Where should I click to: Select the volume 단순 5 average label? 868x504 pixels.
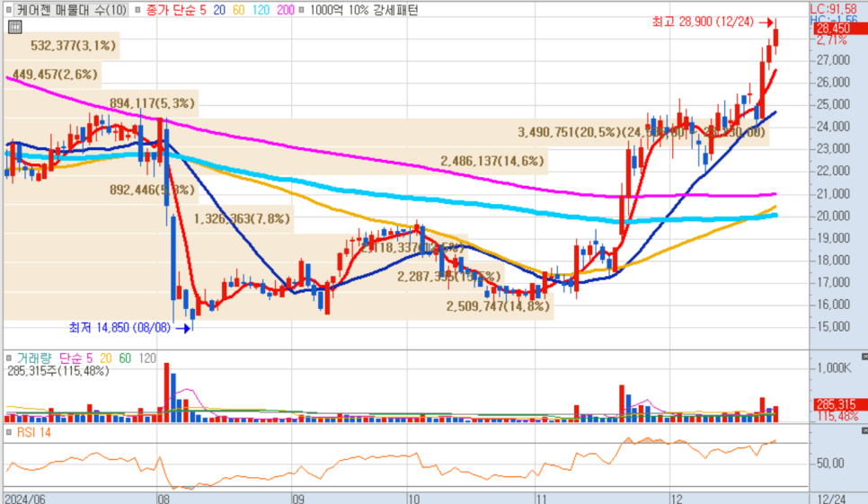pos(75,358)
